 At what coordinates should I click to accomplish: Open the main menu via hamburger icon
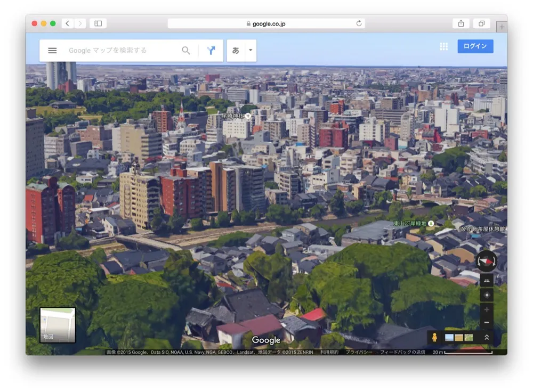click(52, 50)
